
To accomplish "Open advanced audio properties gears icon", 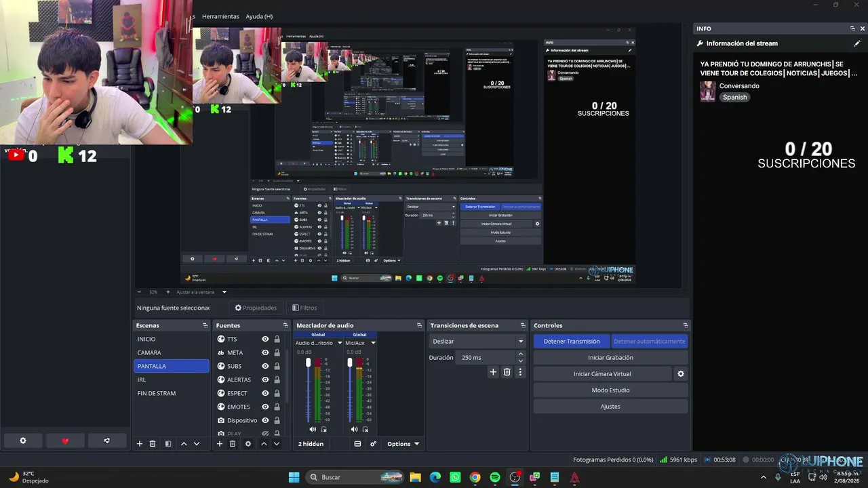I will 373,444.
